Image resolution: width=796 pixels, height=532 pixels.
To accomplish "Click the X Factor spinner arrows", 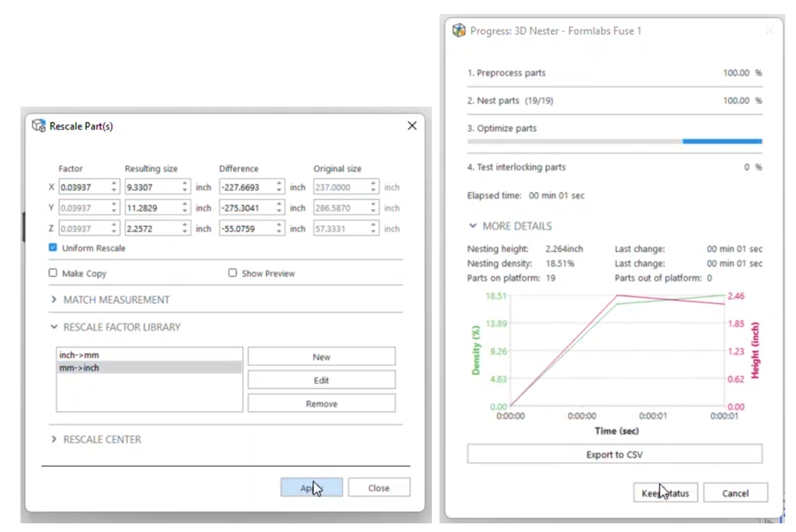I will pos(114,187).
